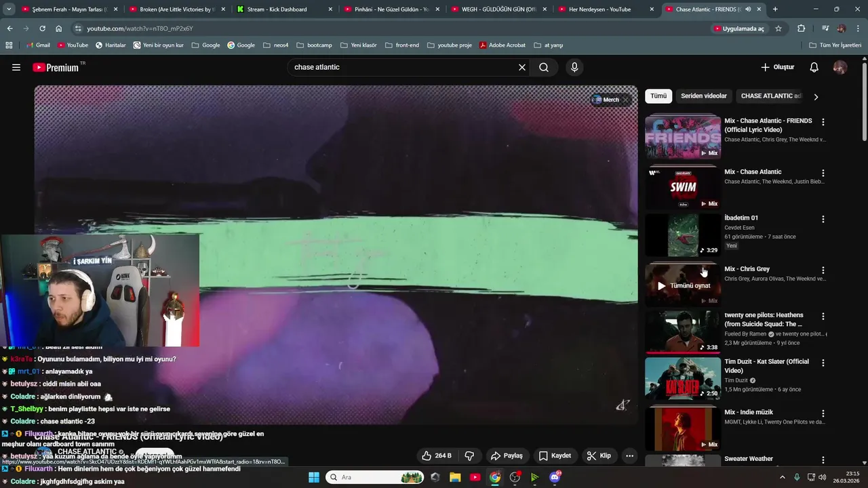
Task: Dismiss the Merch overlay on video
Action: click(x=627, y=100)
